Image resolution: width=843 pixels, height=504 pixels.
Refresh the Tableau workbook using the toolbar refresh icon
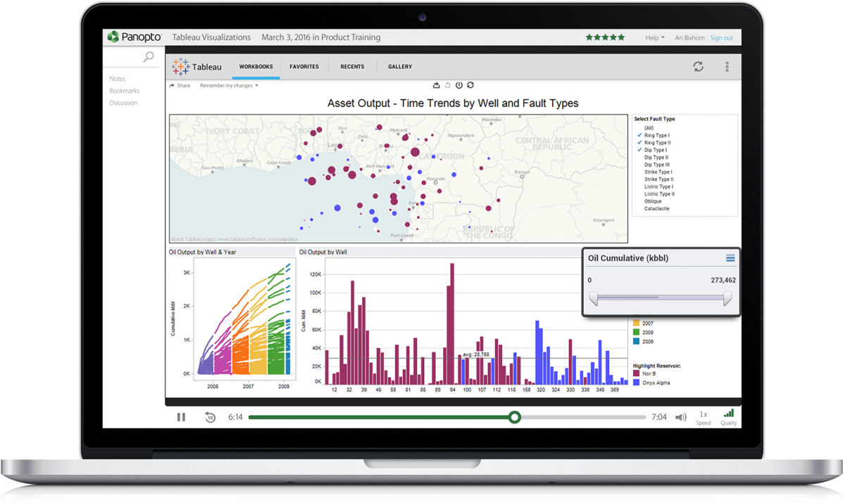[698, 66]
